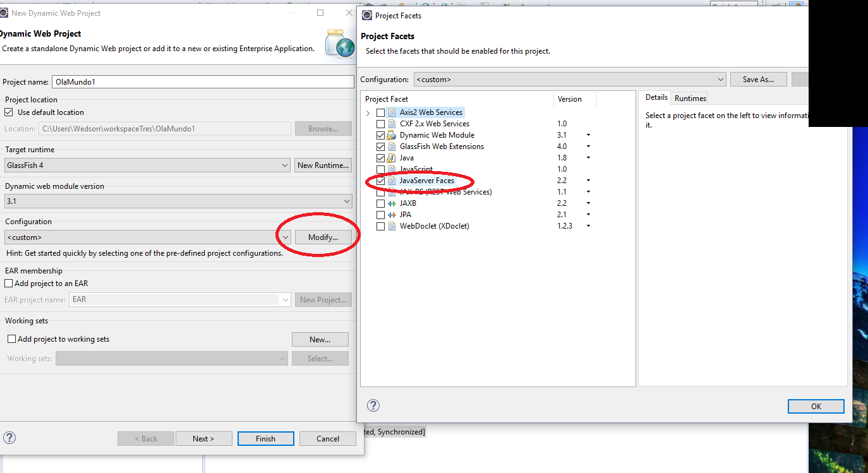The image size is (868, 473).
Task: Open the Java version 1.8 dropdown arrow
Action: pyautogui.click(x=588, y=158)
